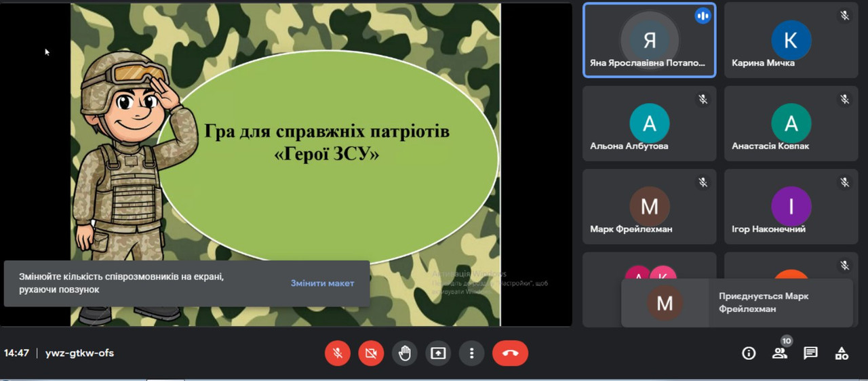This screenshot has height=381, width=868.
Task: Open the more options menu
Action: point(471,353)
